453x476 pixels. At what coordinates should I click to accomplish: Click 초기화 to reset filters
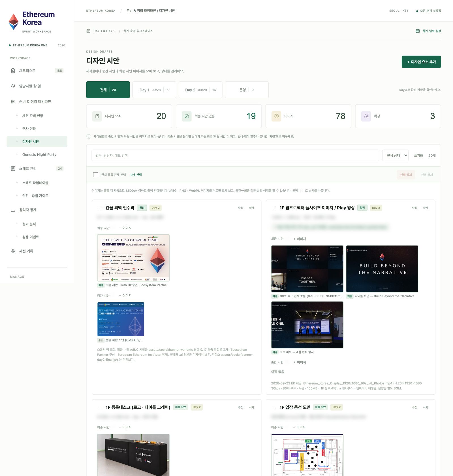(418, 156)
